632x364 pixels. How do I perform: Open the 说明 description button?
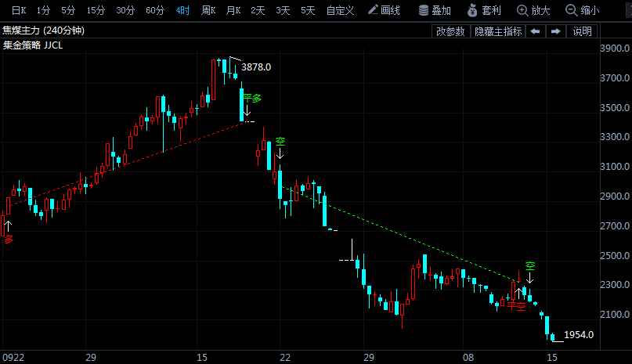point(582,31)
